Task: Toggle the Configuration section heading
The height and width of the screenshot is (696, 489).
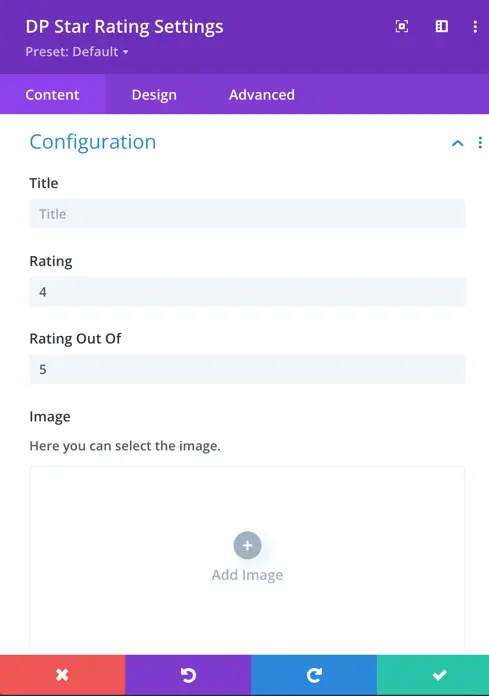Action: click(x=93, y=142)
